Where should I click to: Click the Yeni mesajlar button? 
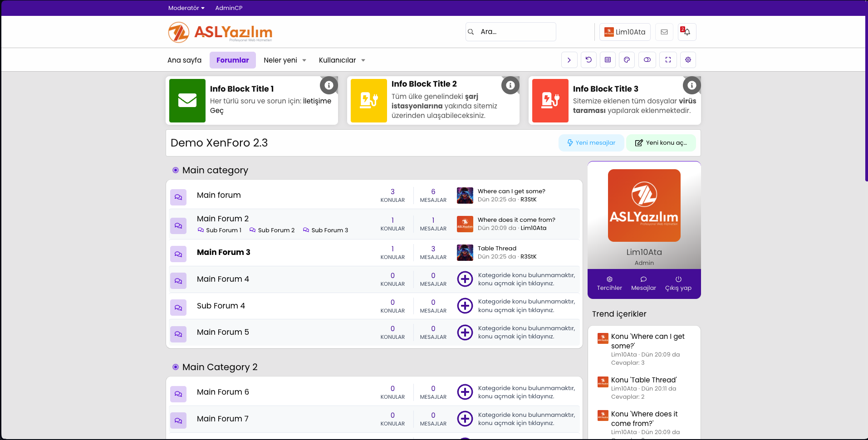591,143
